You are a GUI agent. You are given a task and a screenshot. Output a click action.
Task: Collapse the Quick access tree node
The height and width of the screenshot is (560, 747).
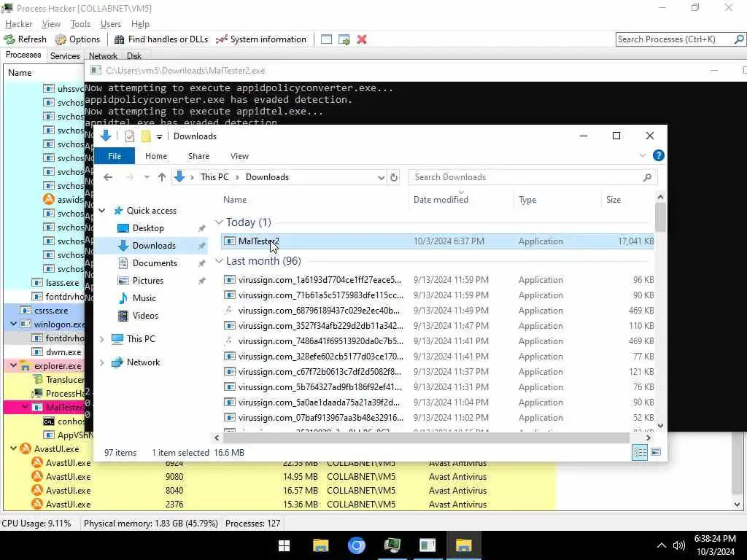point(102,211)
